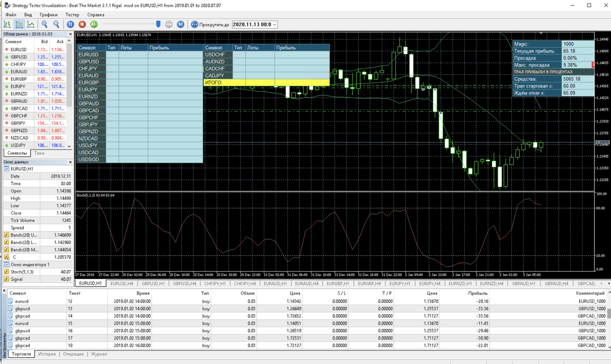Open the Графики menu
Screen dimensions: 611x364
(x=49, y=15)
